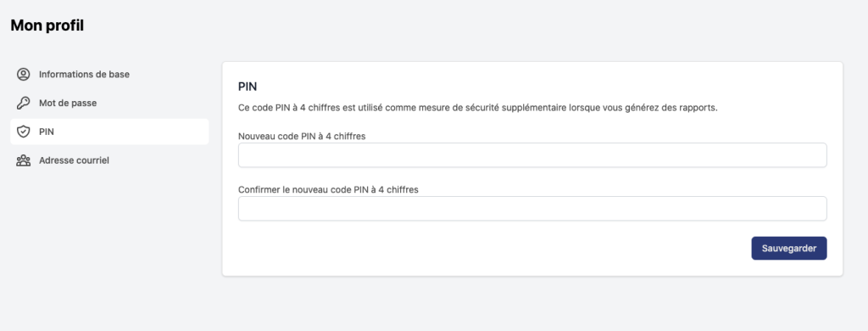This screenshot has height=331, width=868.
Task: Click the user circle icon for Informations de base
Action: [x=23, y=75]
